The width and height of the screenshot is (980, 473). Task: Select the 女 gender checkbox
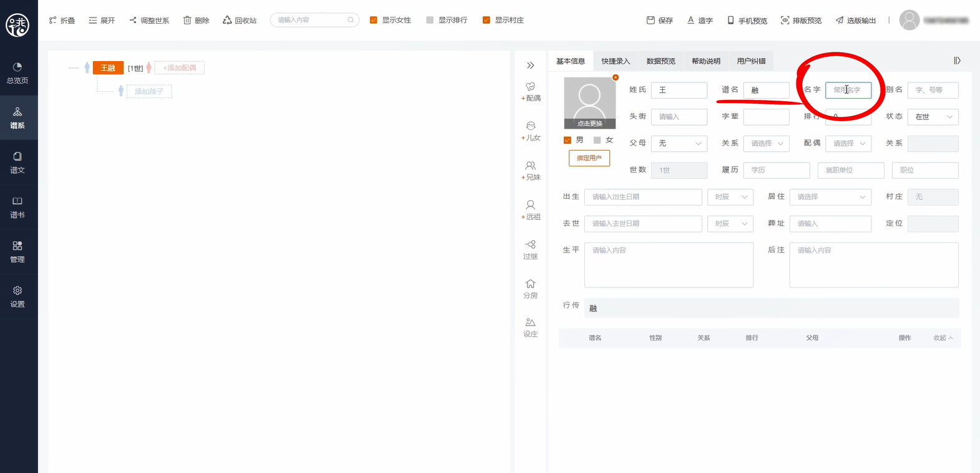[x=597, y=140]
